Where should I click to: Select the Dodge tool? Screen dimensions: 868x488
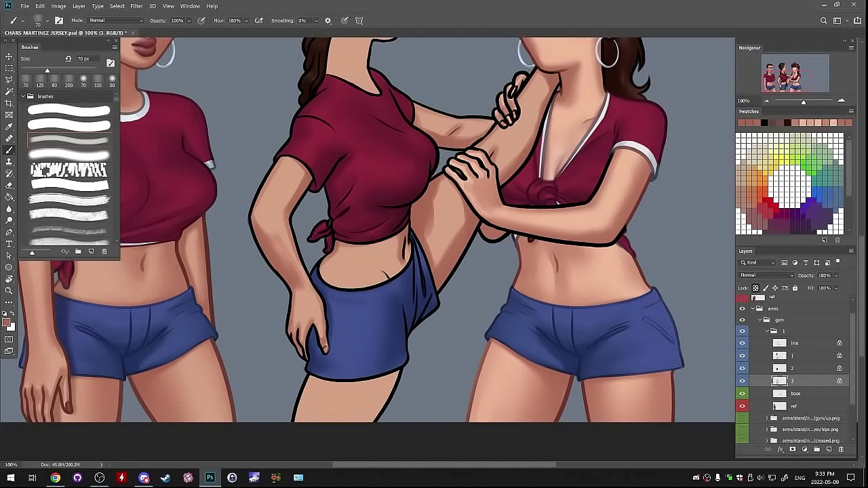point(9,220)
